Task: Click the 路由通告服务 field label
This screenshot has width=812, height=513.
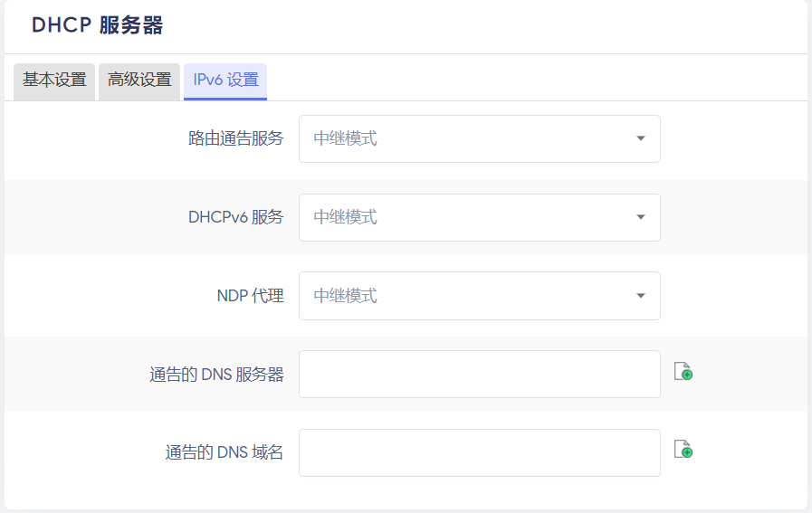Action: point(235,138)
